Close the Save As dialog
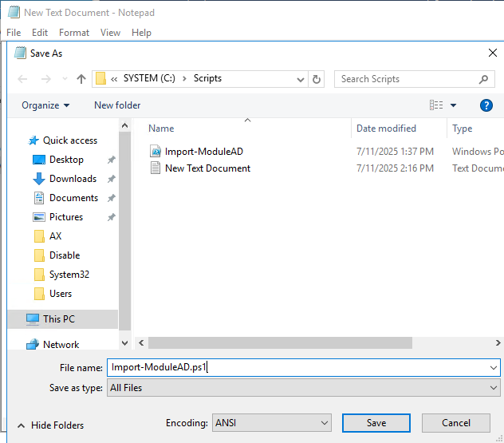 492,53
